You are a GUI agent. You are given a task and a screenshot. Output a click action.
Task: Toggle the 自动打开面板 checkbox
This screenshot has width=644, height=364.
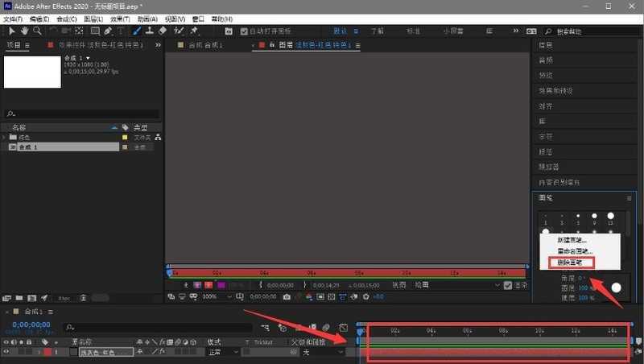point(243,31)
